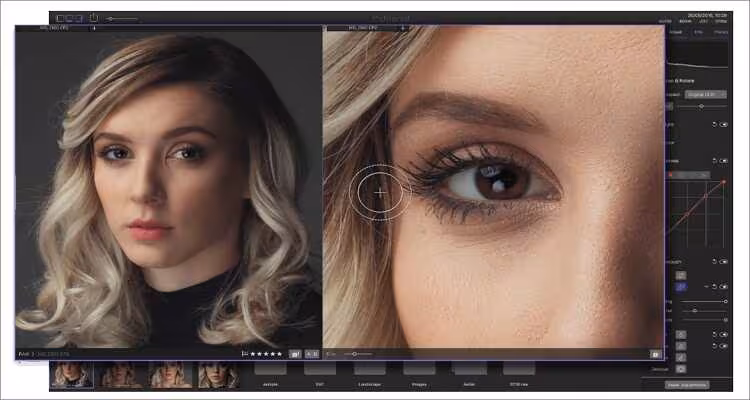Image resolution: width=750 pixels, height=400 pixels.
Task: Click the camera icon under the portrait preview
Action: 295,354
